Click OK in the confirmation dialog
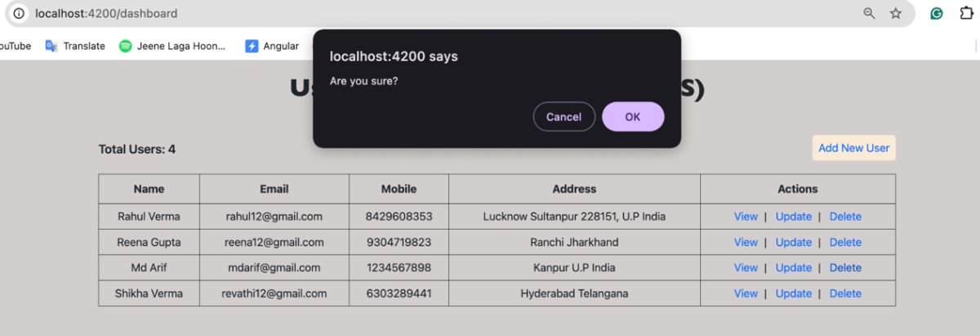 pyautogui.click(x=632, y=116)
